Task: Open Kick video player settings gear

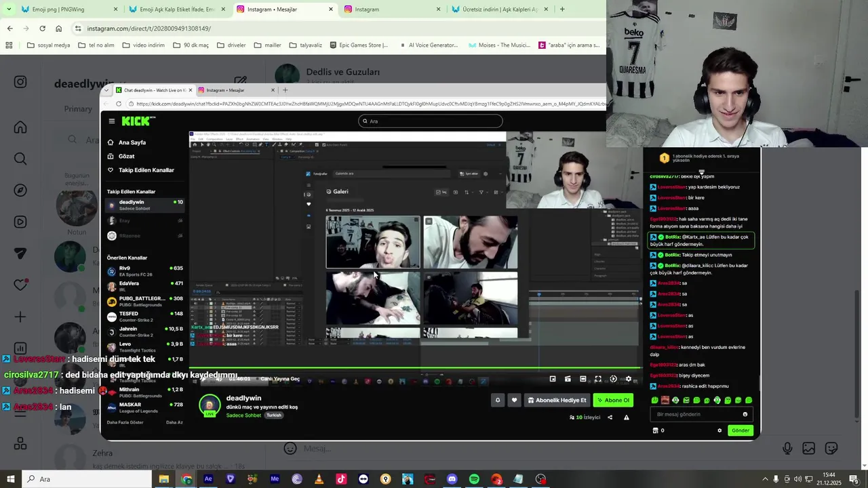Action: (628, 379)
